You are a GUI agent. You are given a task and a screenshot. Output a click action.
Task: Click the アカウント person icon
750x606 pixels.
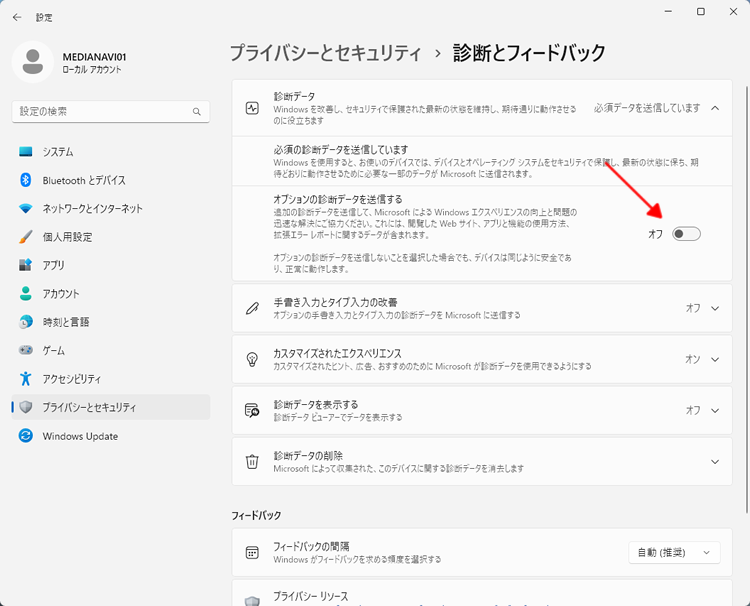pos(25,293)
